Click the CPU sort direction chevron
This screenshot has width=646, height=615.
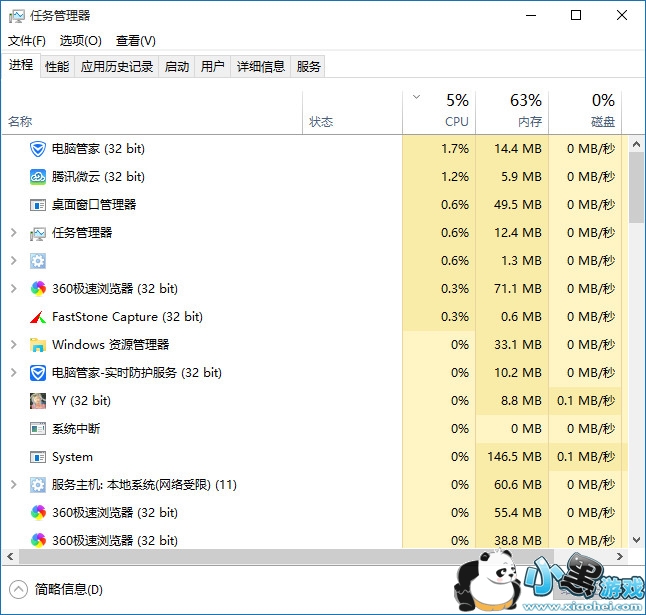point(417,97)
